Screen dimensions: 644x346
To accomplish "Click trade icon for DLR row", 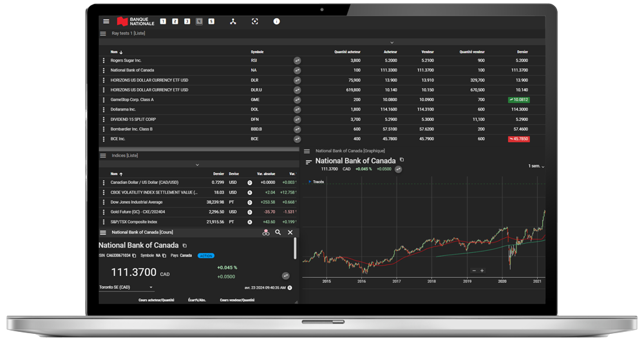I will [x=298, y=80].
